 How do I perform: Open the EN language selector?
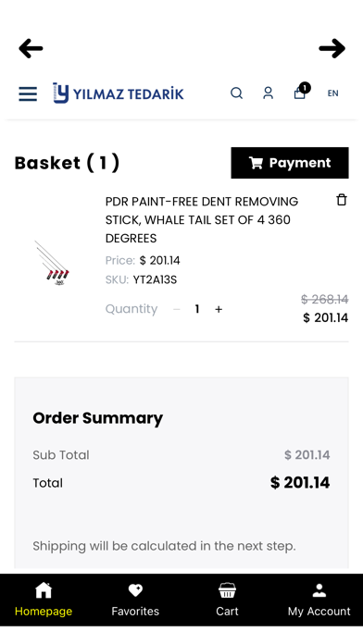[x=332, y=93]
